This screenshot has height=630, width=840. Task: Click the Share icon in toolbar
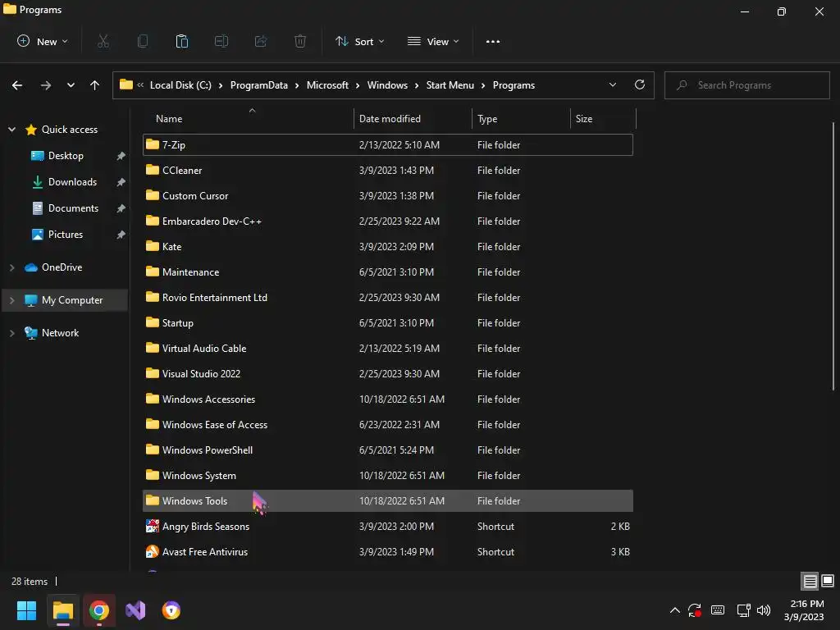click(x=261, y=41)
